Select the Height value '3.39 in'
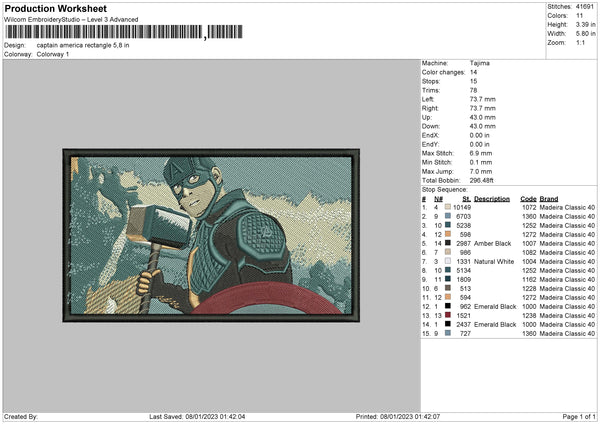600x424 pixels. 585,24
